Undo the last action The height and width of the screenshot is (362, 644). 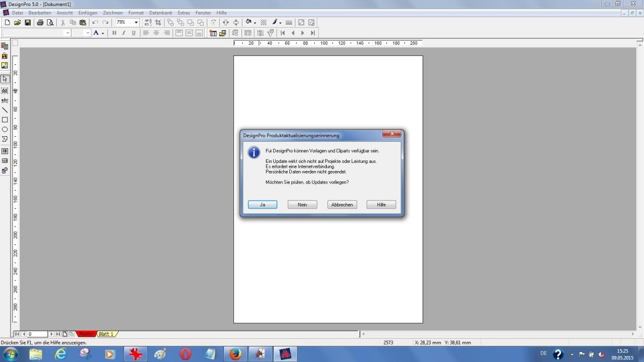(x=95, y=23)
